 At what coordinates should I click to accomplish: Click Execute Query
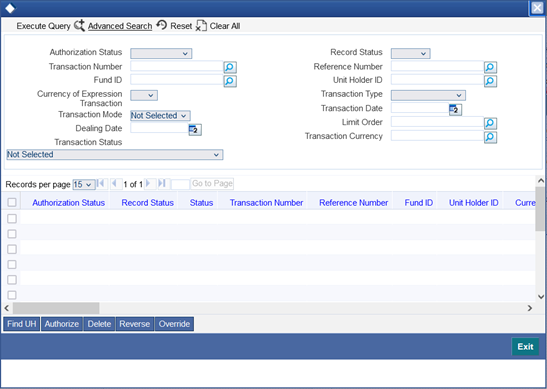click(x=43, y=26)
